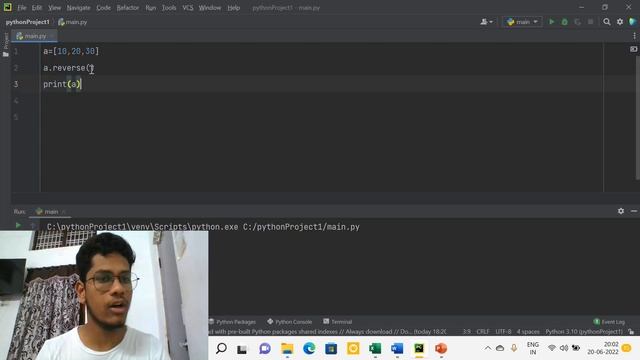Open Excel from taskbar
The height and width of the screenshot is (360, 640).
pyautogui.click(x=375, y=349)
